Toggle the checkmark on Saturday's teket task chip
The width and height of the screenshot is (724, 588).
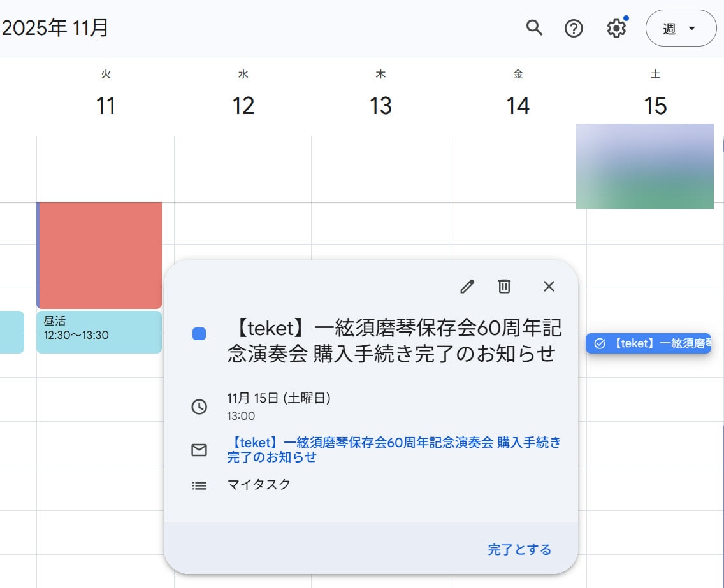point(599,343)
